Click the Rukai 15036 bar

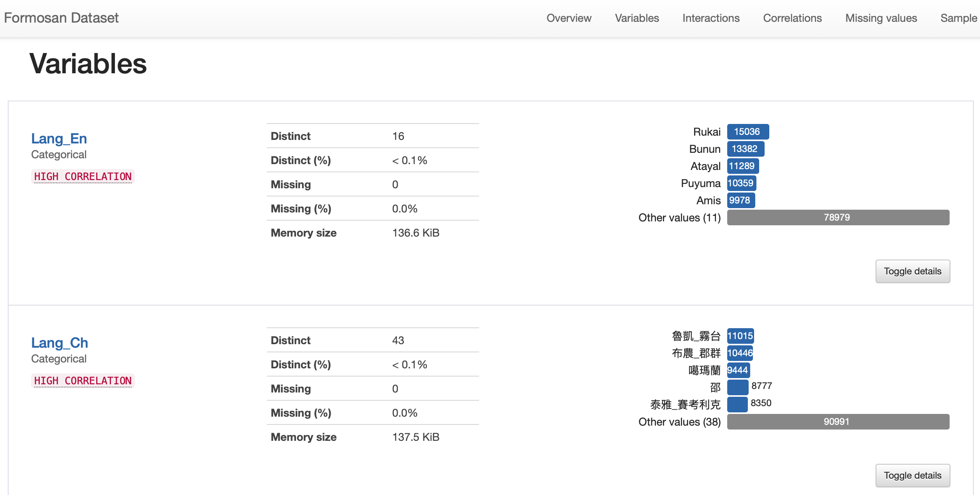[x=747, y=132]
